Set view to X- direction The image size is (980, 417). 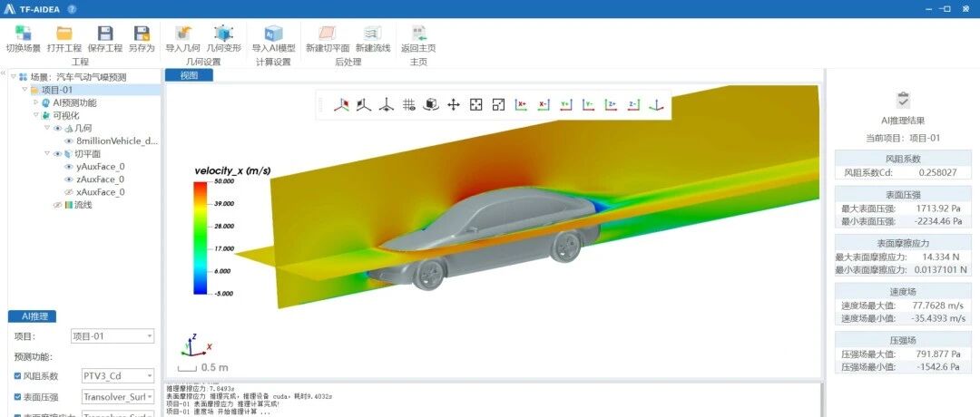544,105
